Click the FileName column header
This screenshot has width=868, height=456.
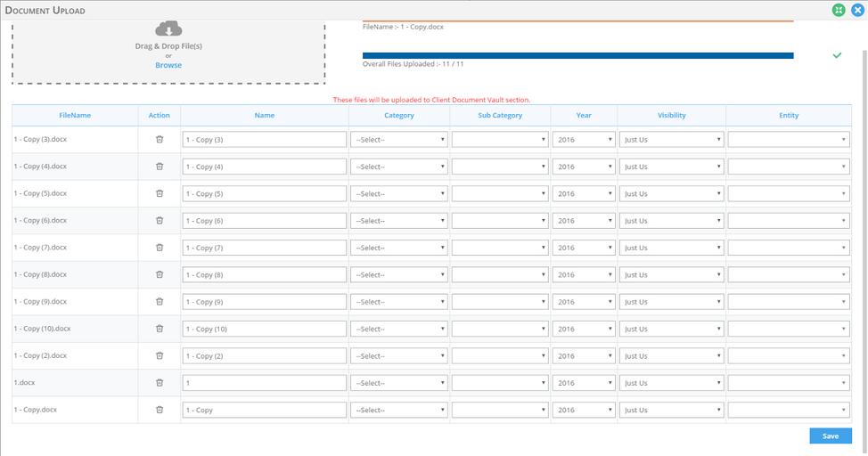click(x=75, y=115)
